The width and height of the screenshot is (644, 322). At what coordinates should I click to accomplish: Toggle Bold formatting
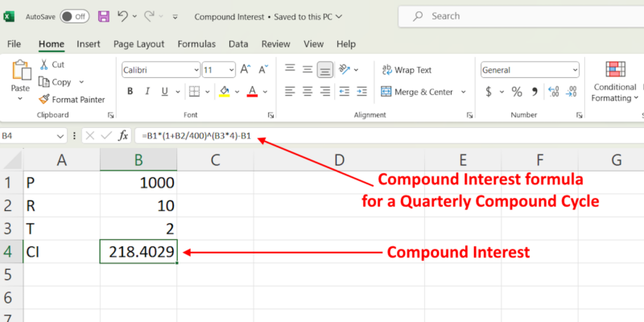pyautogui.click(x=130, y=91)
